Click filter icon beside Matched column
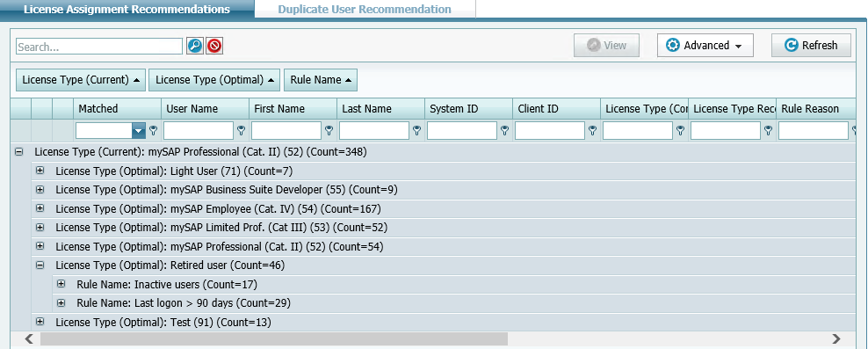The width and height of the screenshot is (868, 349). click(154, 131)
